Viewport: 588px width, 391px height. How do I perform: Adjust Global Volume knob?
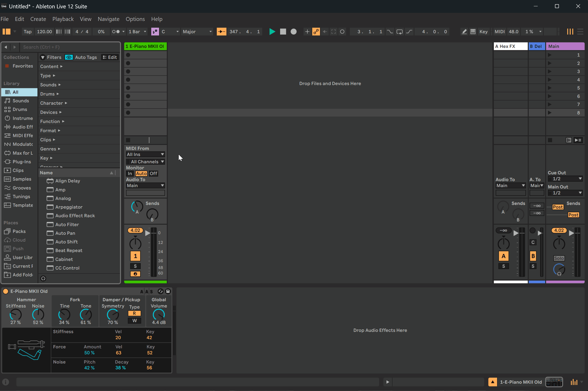(159, 315)
